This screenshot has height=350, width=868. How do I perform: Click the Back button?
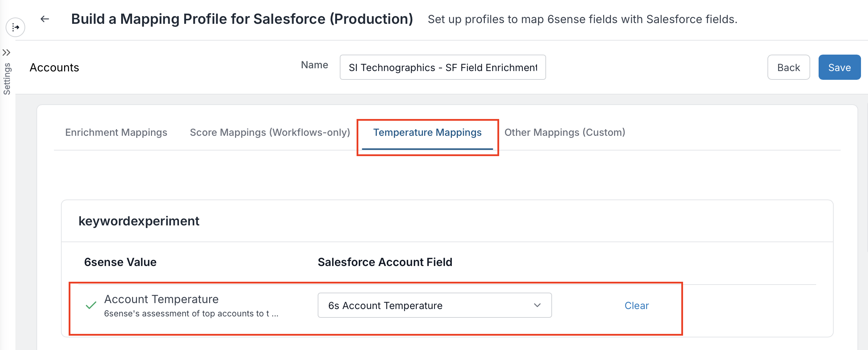[788, 67]
